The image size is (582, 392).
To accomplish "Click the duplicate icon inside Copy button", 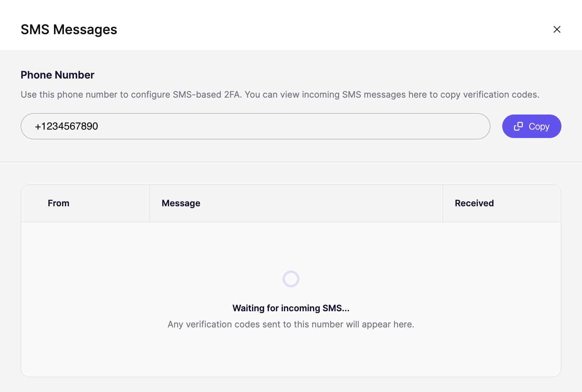I will 518,126.
